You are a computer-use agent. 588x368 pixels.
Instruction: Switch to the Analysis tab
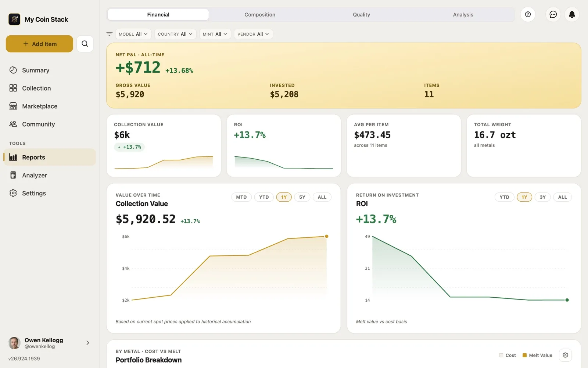coord(463,15)
